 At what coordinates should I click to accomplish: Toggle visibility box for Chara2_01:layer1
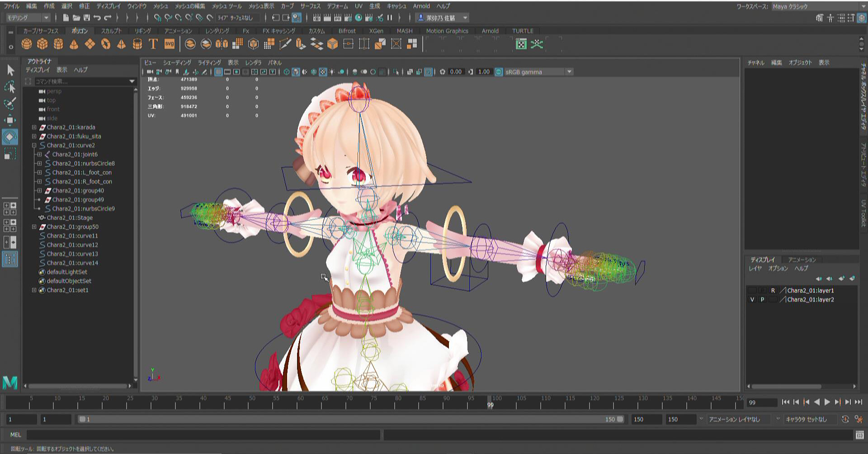(x=752, y=290)
